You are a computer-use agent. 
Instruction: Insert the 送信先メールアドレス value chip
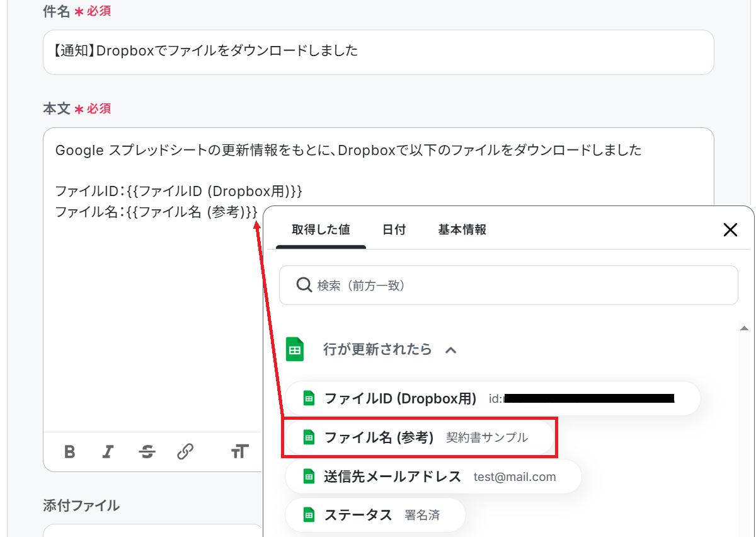[x=433, y=476]
